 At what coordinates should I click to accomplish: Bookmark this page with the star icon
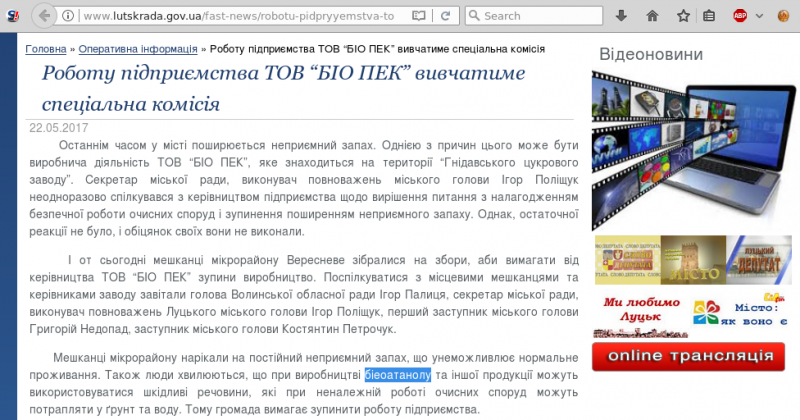click(x=683, y=16)
